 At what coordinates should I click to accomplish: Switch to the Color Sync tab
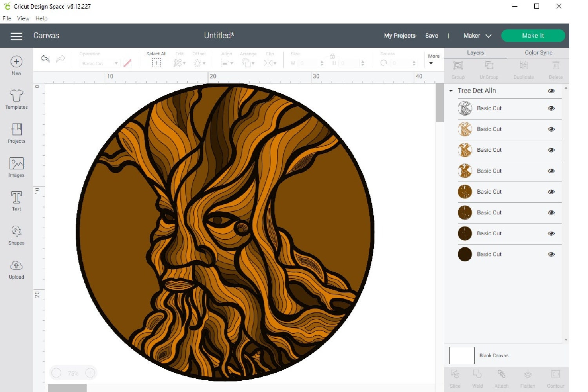(x=538, y=52)
